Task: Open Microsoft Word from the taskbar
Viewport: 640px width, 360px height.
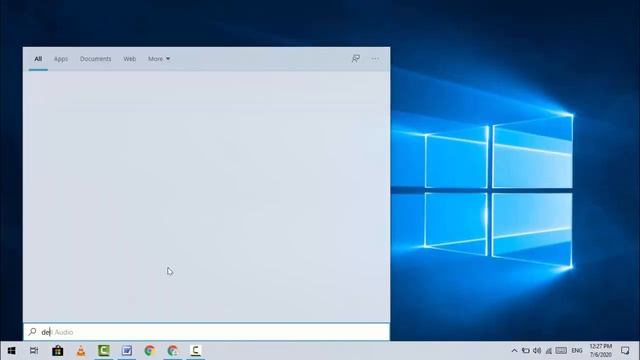Action: click(x=127, y=350)
